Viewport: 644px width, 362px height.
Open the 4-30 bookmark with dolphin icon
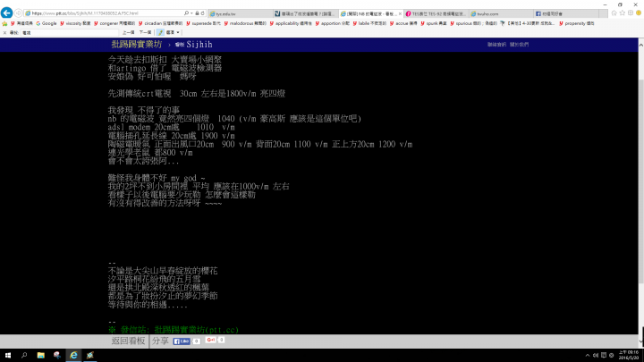click(x=528, y=23)
